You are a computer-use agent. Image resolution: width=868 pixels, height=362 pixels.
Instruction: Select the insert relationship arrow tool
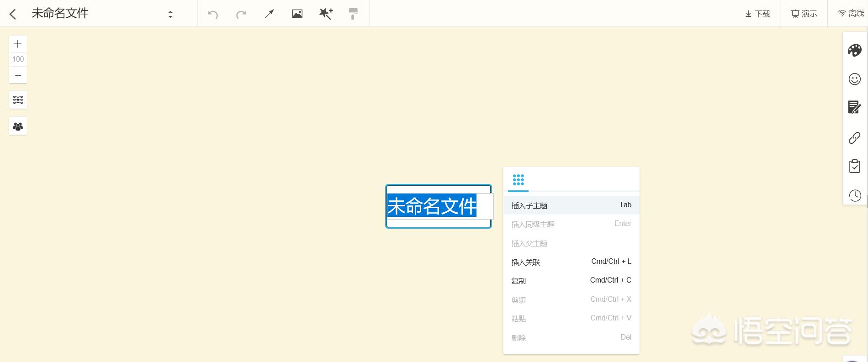click(x=269, y=14)
